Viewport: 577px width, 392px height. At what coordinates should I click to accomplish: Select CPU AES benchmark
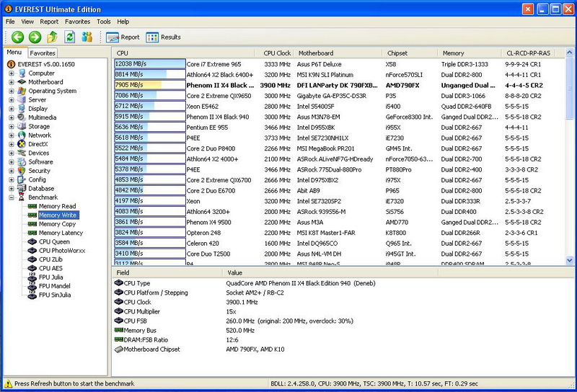[x=50, y=268]
